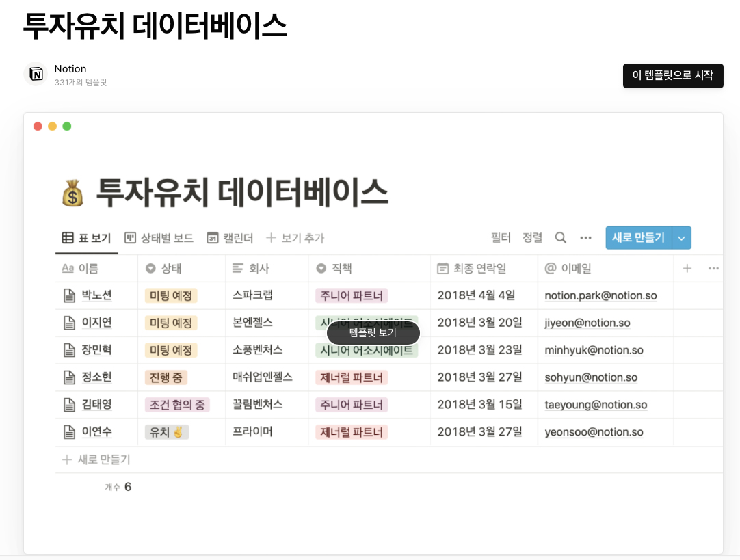Switch to the 표 보기 tab
Screen dimensions: 740x560
[x=87, y=238]
